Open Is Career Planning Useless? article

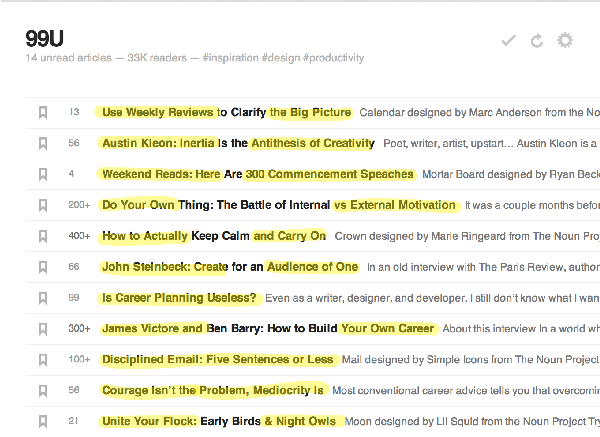tap(179, 298)
